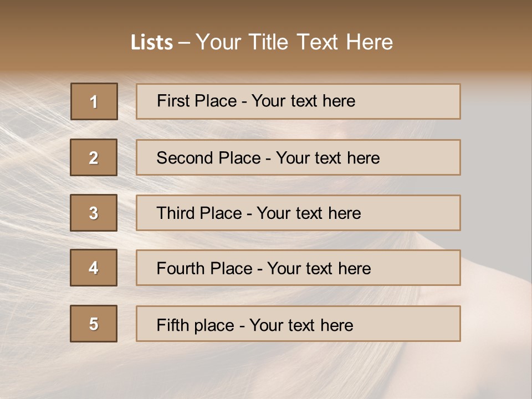
Task: Select the number 2 box
Action: (x=94, y=157)
